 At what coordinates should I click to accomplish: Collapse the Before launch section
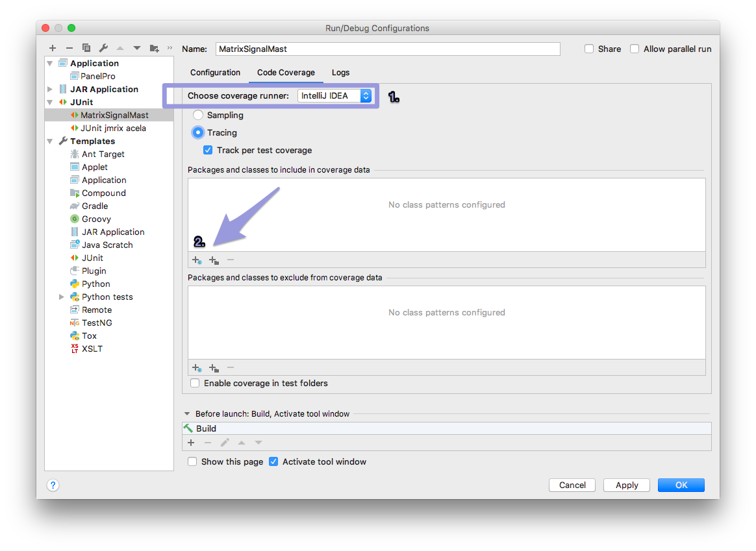click(188, 413)
